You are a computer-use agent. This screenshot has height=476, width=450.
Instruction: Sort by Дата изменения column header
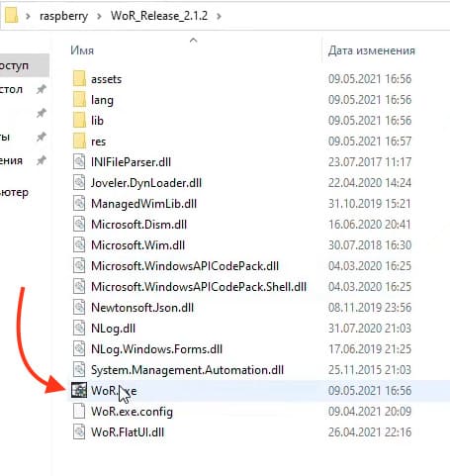point(372,50)
